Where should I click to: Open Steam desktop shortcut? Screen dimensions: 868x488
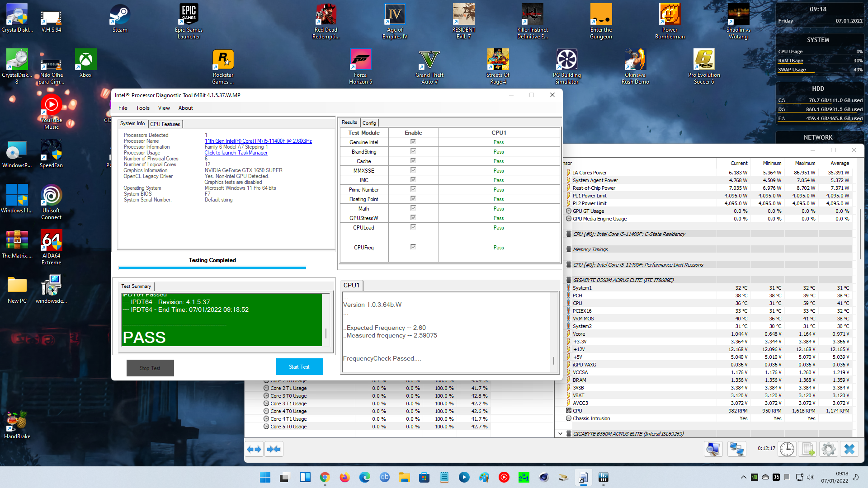[x=120, y=19]
